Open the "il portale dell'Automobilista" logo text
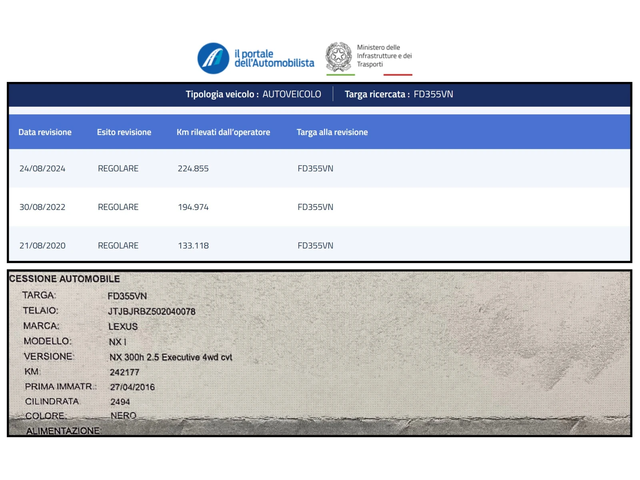The height and width of the screenshot is (480, 640). [273, 58]
